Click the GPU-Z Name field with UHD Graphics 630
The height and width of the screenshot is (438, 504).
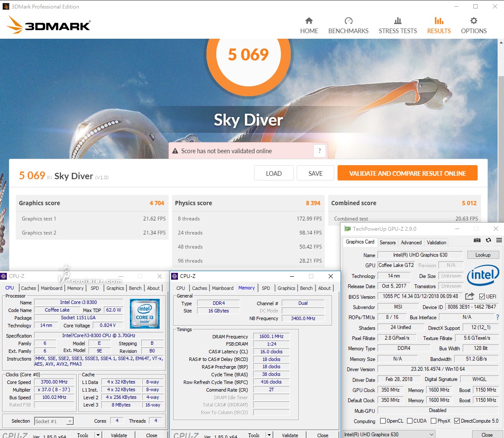(x=420, y=255)
